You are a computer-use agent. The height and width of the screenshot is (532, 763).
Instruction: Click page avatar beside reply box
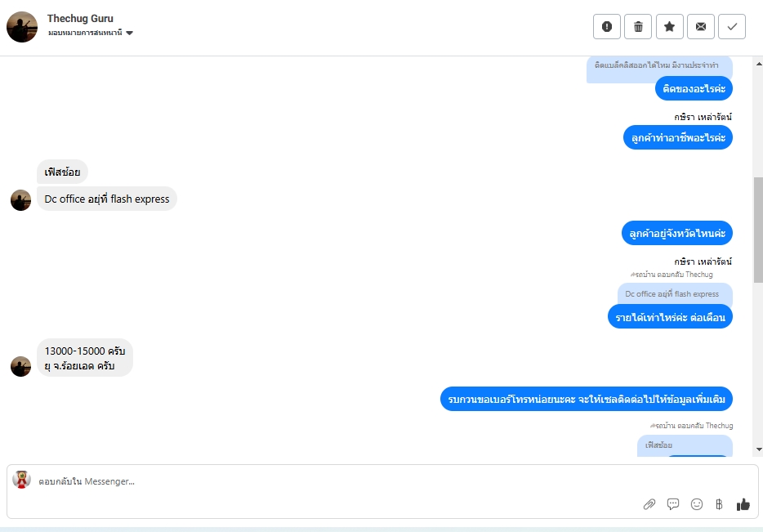21,480
